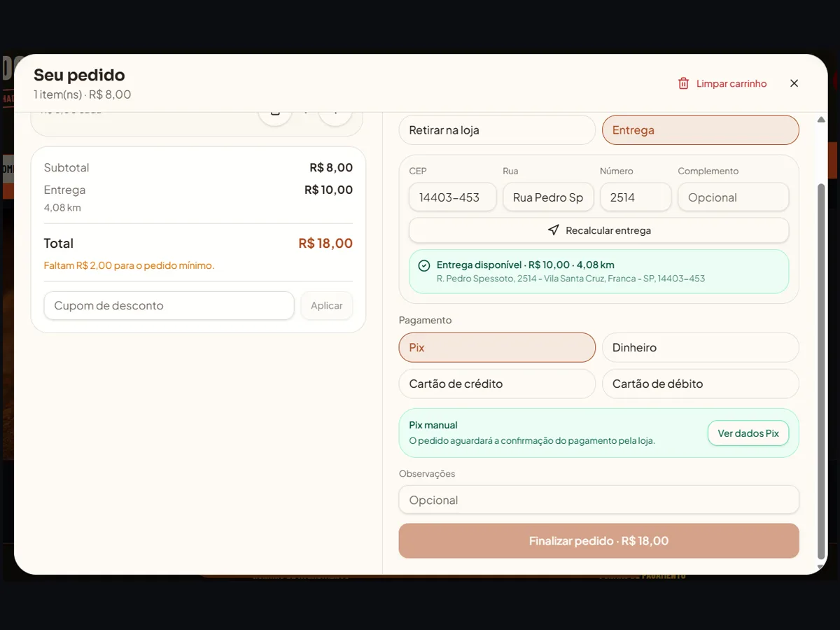Click the check circle icon beside Entrega disponível
Viewport: 840px width, 630px height.
(x=423, y=265)
